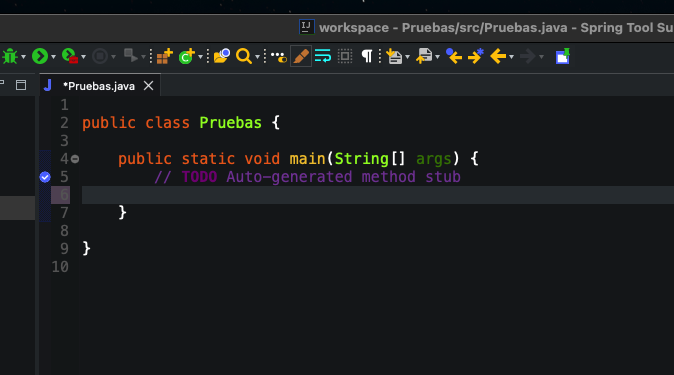Click the task marker on line 5
This screenshot has height=375, width=674.
coord(45,177)
